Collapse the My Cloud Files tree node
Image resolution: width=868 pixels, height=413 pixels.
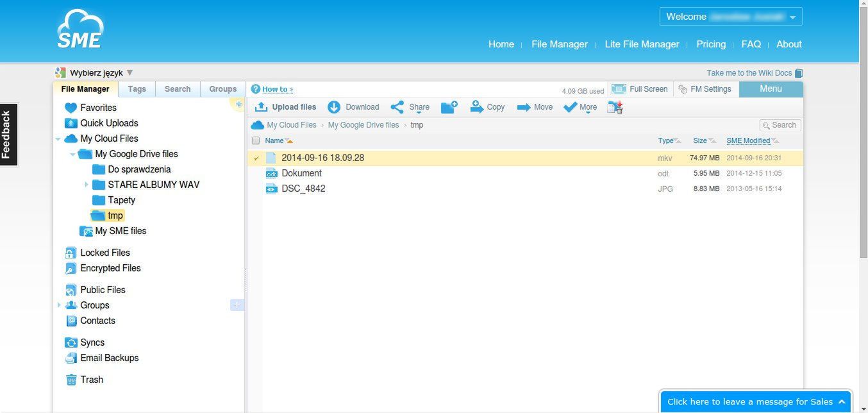58,139
